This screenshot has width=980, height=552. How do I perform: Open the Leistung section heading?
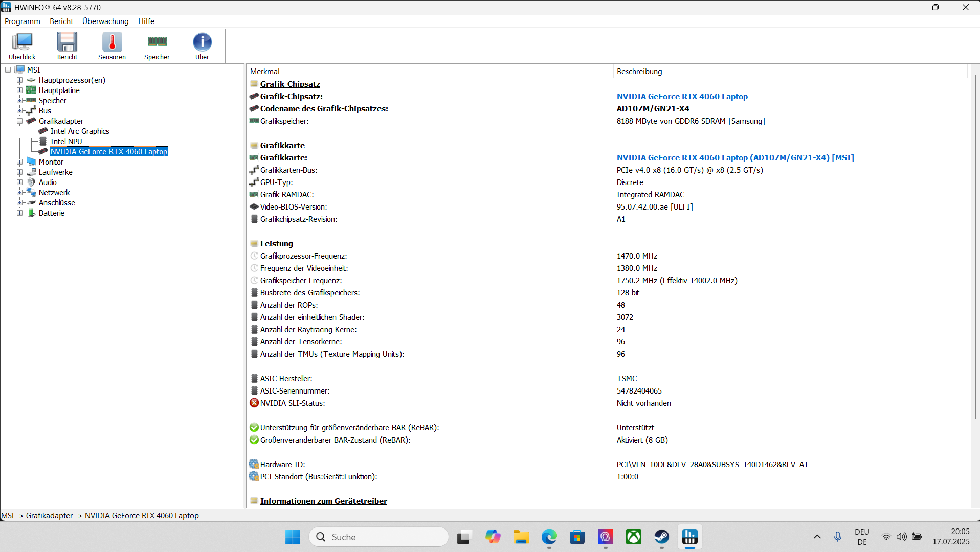point(277,244)
